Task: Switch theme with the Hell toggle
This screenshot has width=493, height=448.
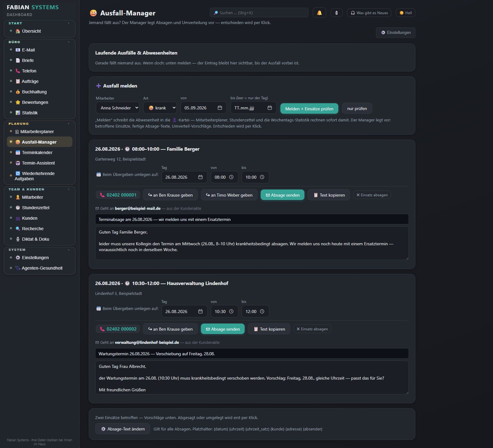Action: point(405,13)
